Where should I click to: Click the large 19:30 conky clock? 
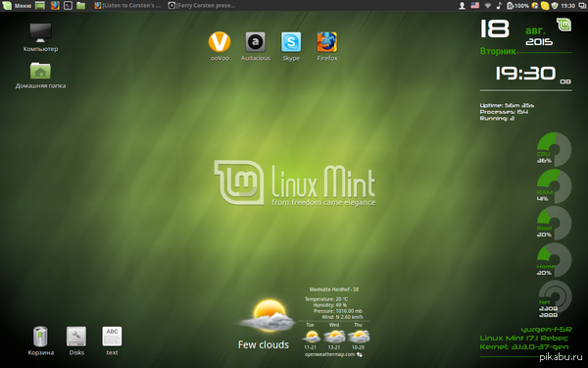click(x=525, y=74)
